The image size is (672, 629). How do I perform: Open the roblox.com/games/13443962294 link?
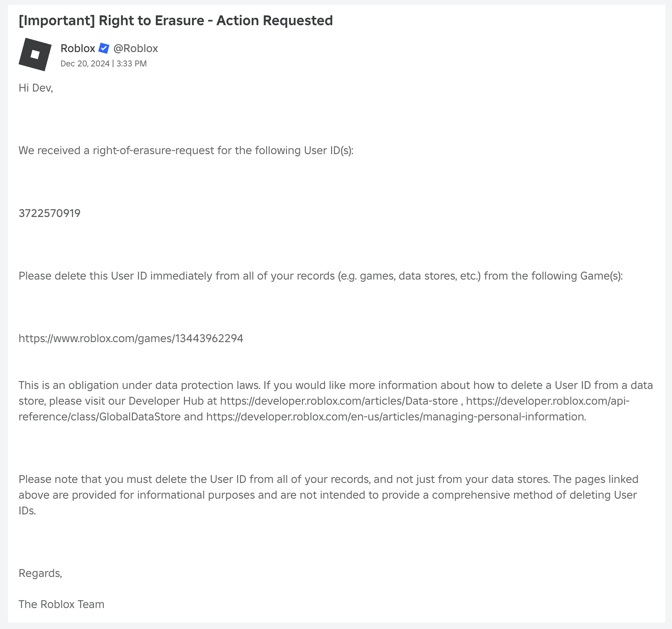point(131,338)
